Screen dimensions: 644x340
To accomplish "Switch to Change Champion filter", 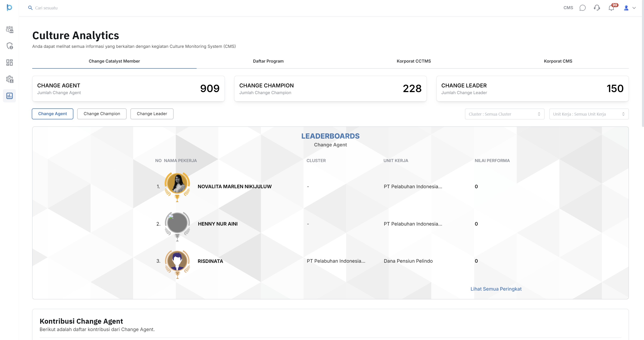I will (102, 114).
